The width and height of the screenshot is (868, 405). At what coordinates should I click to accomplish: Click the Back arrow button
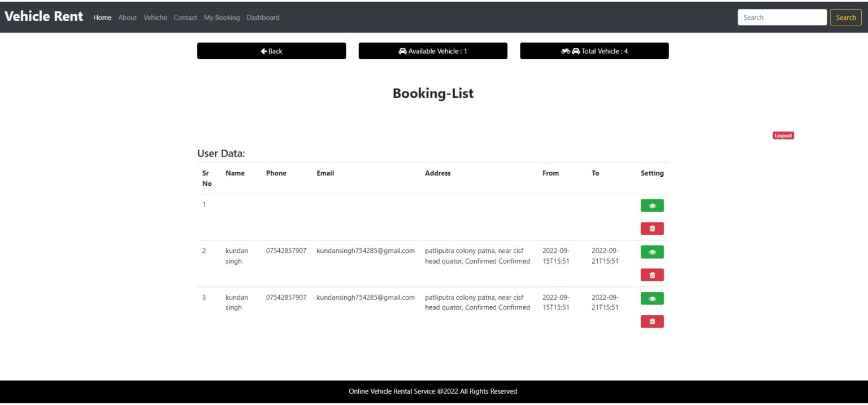271,51
